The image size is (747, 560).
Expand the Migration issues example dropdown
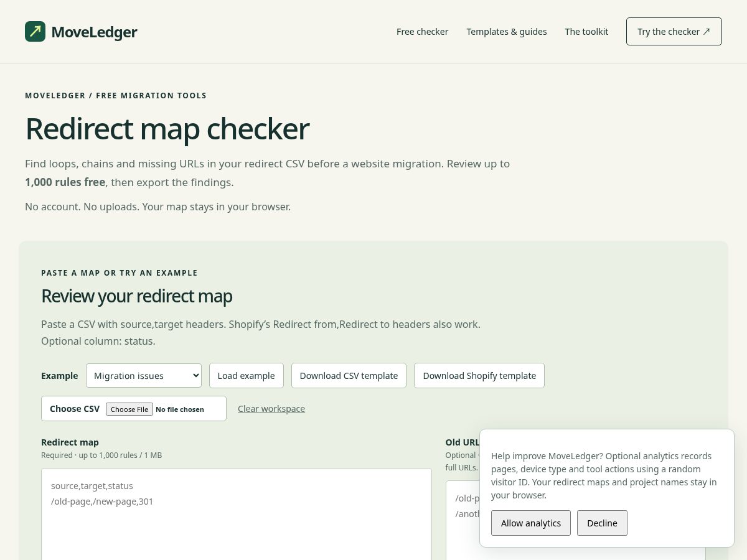click(x=144, y=376)
